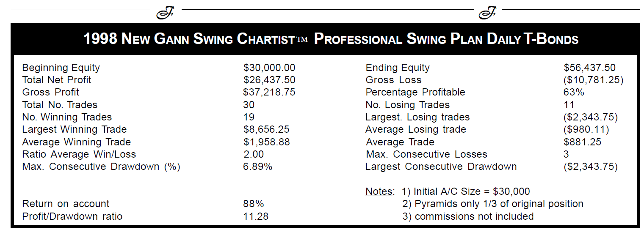The height and width of the screenshot is (232, 644).
Task: Click the right decorative flourish ornament
Action: coord(488,13)
